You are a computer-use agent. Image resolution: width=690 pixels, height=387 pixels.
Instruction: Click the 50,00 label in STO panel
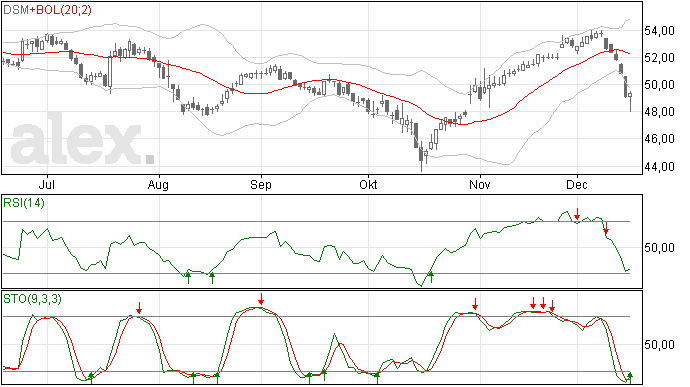click(659, 344)
